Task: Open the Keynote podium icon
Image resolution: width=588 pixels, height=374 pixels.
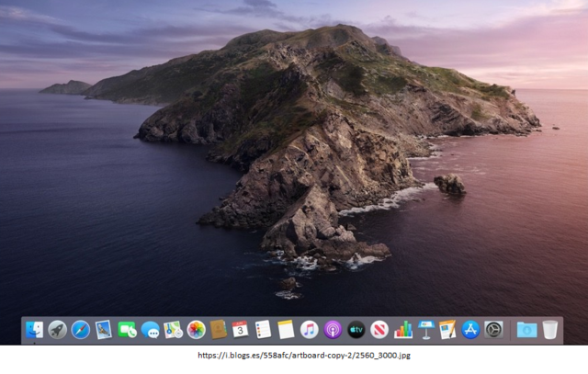Action: pyautogui.click(x=426, y=330)
